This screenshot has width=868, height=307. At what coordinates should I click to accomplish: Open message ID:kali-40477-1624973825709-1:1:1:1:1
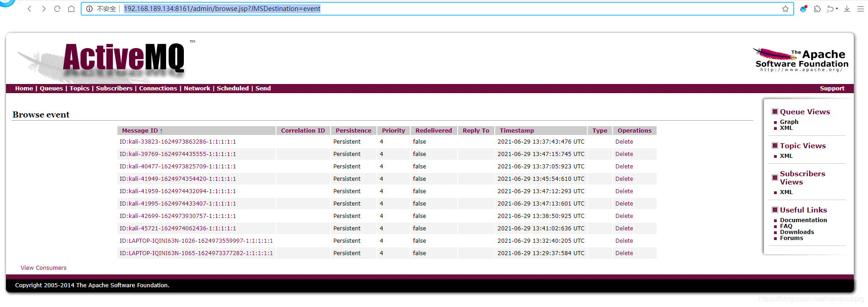coord(178,167)
